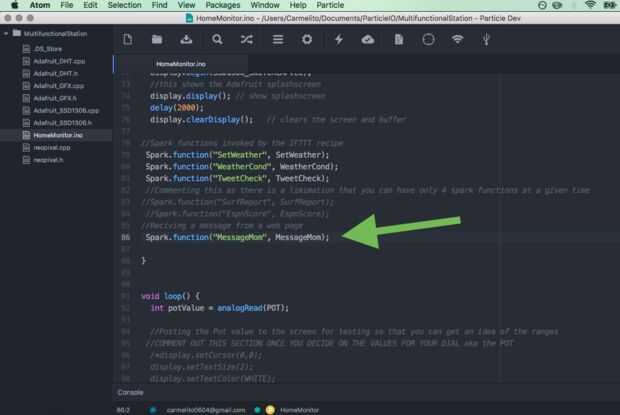Click the smiley face status bar icon
The width and height of the screenshot is (620, 415).
pyautogui.click(x=270, y=410)
